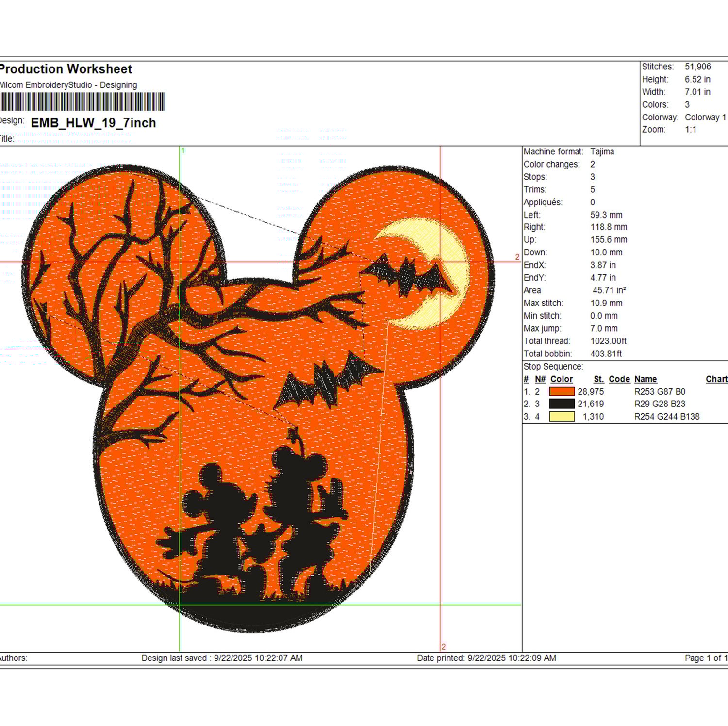Screen dimensions: 728x726
Task: Click the "Authors:" footer label
Action: click(14, 658)
